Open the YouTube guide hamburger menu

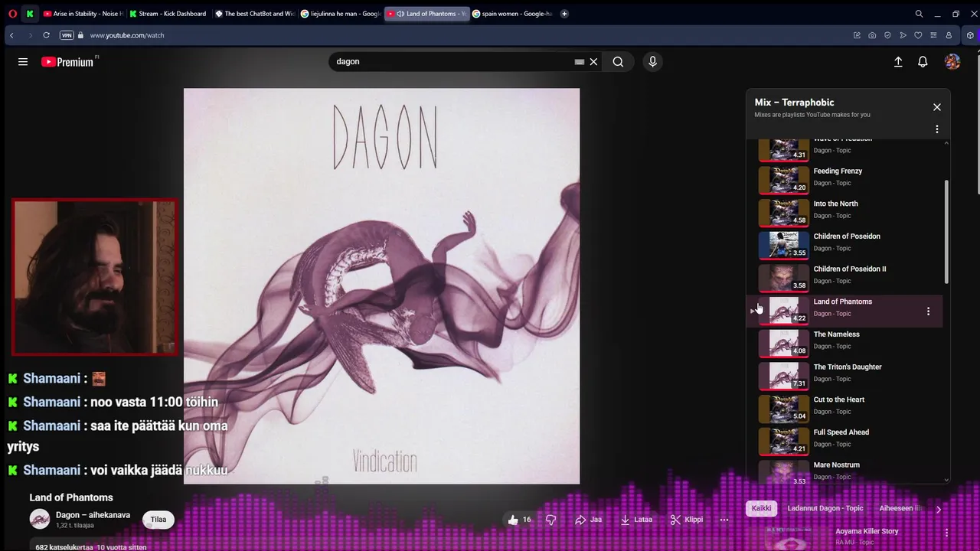[23, 62]
